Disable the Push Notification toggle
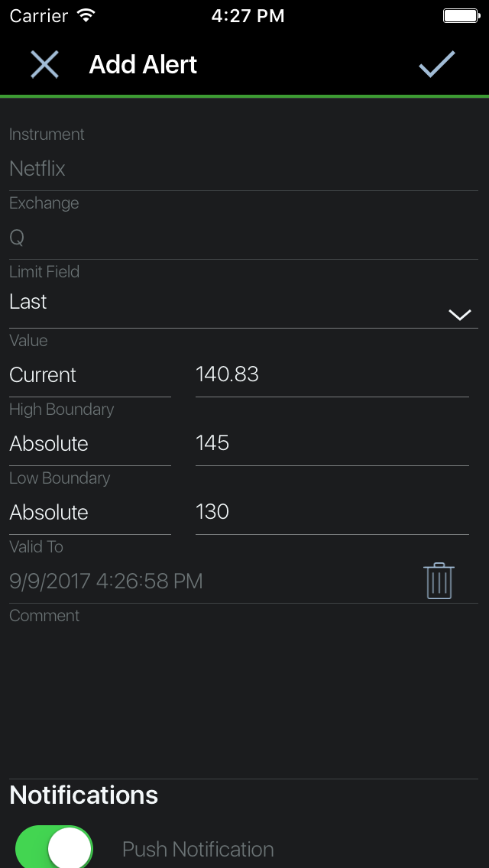 [53, 847]
